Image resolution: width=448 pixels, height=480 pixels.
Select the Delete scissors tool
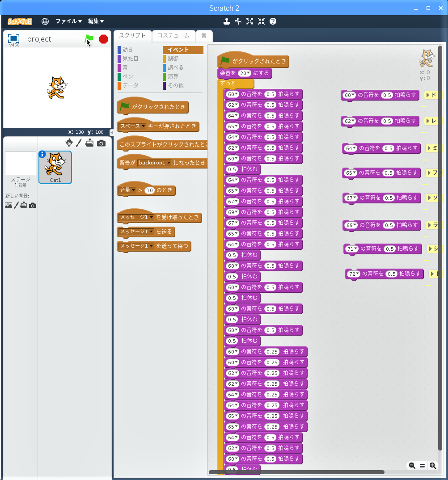pos(238,21)
